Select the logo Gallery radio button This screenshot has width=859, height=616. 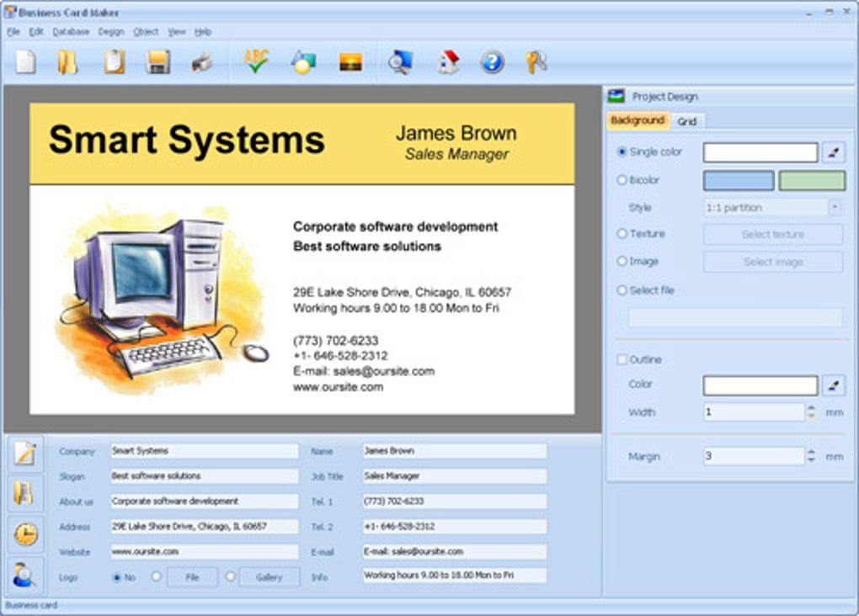(x=230, y=576)
